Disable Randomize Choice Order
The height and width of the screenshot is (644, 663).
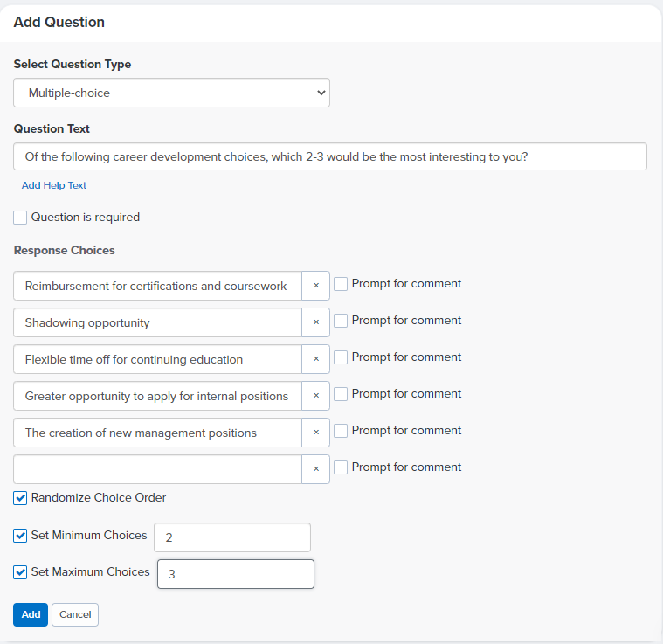tap(20, 498)
